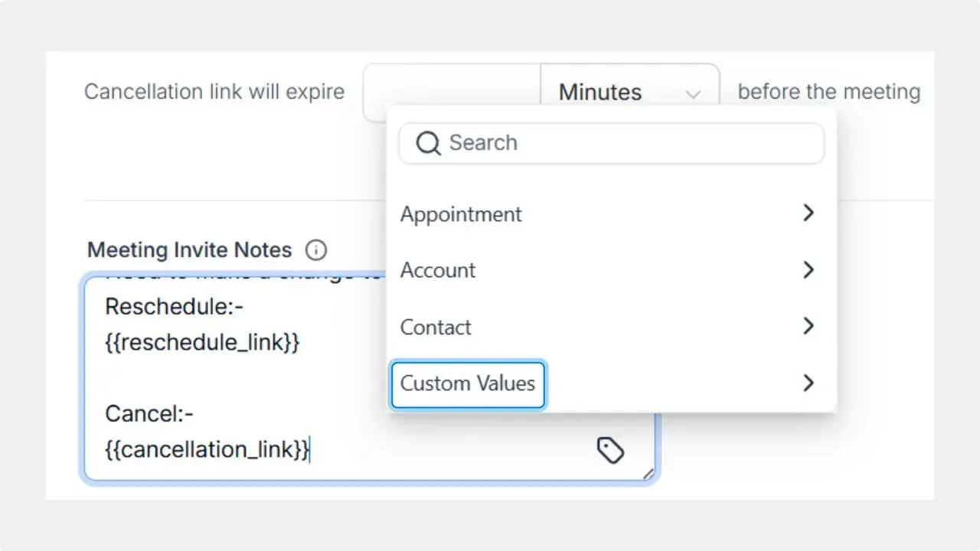This screenshot has height=551, width=980.
Task: Select the Appointment menu entry
Action: click(x=461, y=214)
